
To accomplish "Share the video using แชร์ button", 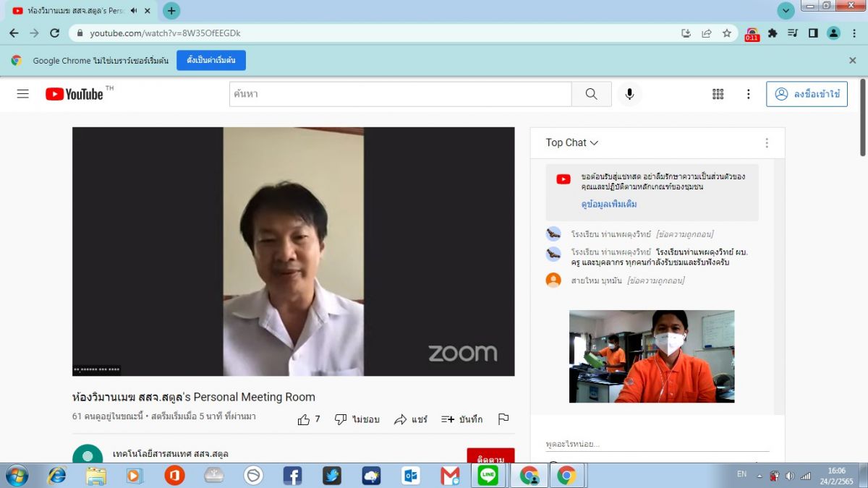I will click(411, 419).
